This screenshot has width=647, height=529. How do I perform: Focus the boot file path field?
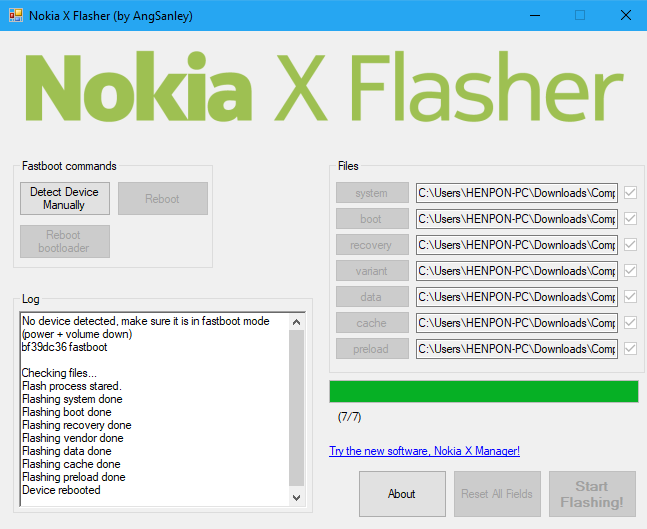point(517,219)
